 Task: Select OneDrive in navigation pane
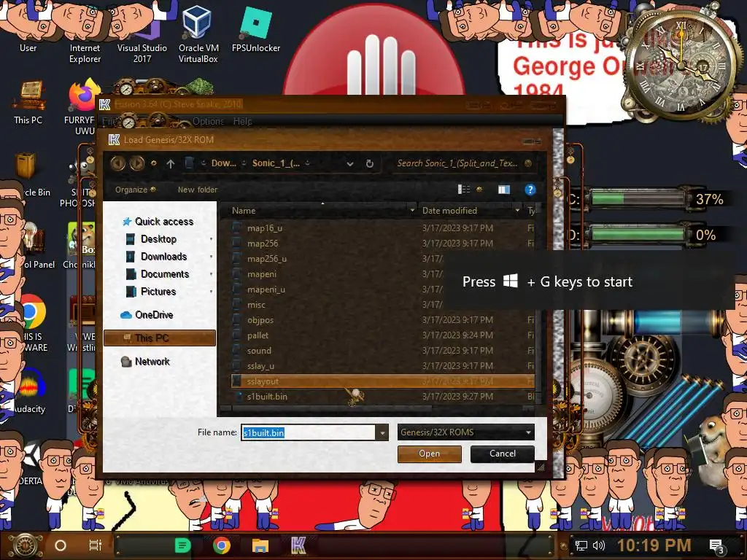click(153, 315)
